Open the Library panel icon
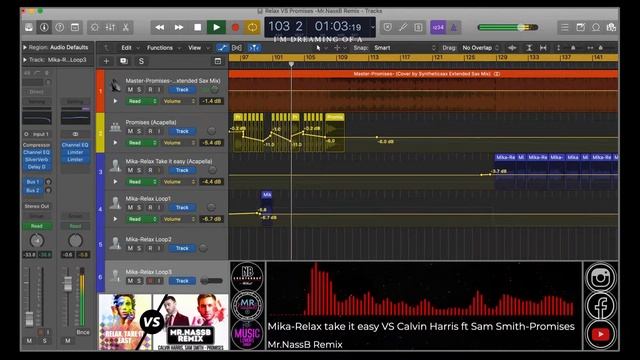This screenshot has width=640, height=360. [x=29, y=27]
